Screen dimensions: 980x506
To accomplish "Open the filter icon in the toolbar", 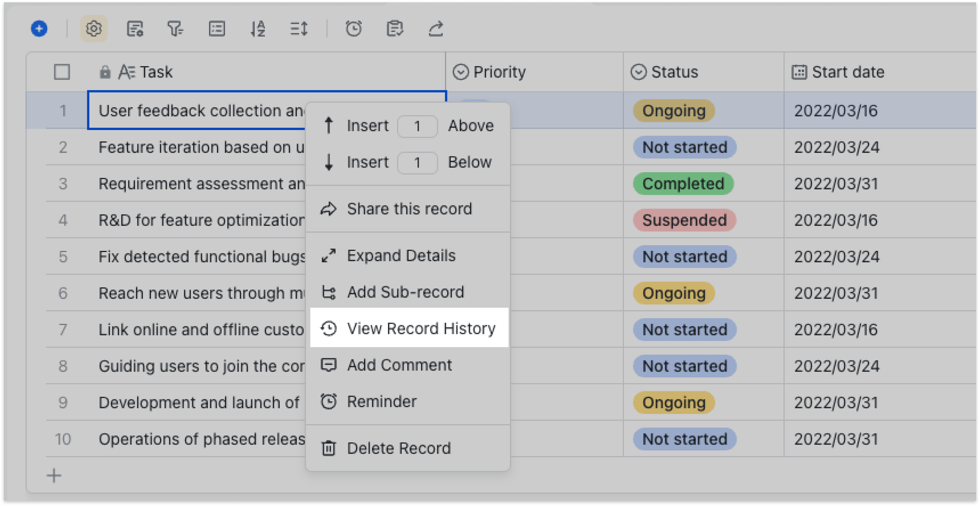I will (x=176, y=29).
